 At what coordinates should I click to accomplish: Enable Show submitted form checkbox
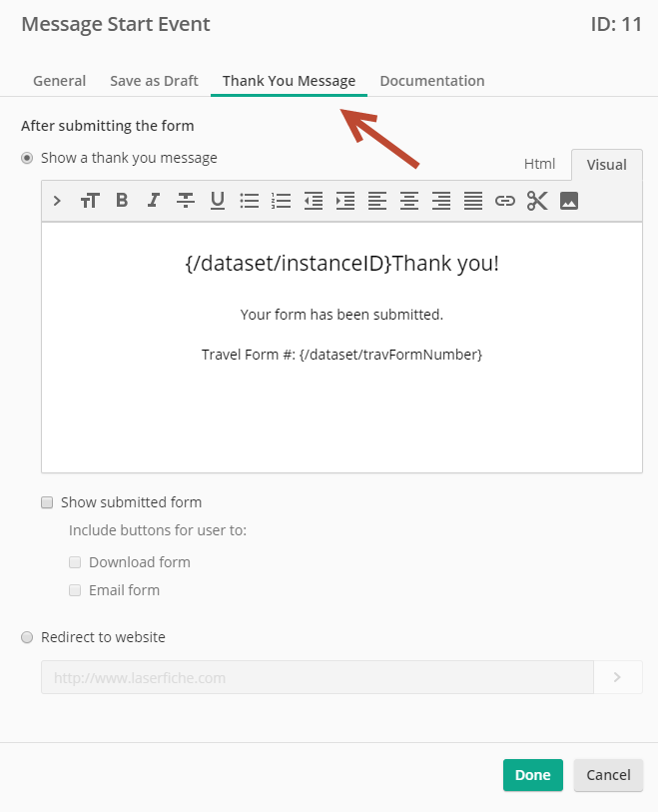tap(47, 502)
